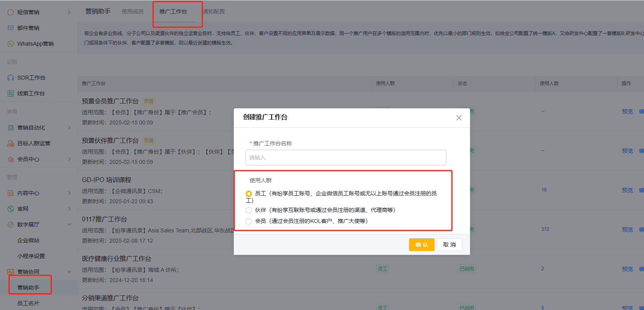Viewport: 644px width, 310px height.
Task: Collapse the 营销协同 submenu chevron
Action: click(x=69, y=272)
